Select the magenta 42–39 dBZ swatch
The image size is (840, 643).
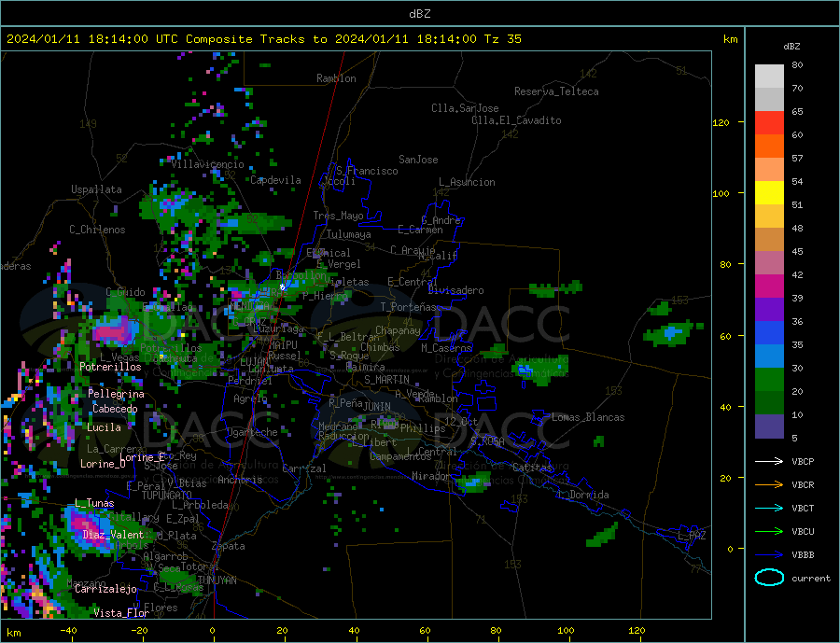769,287
